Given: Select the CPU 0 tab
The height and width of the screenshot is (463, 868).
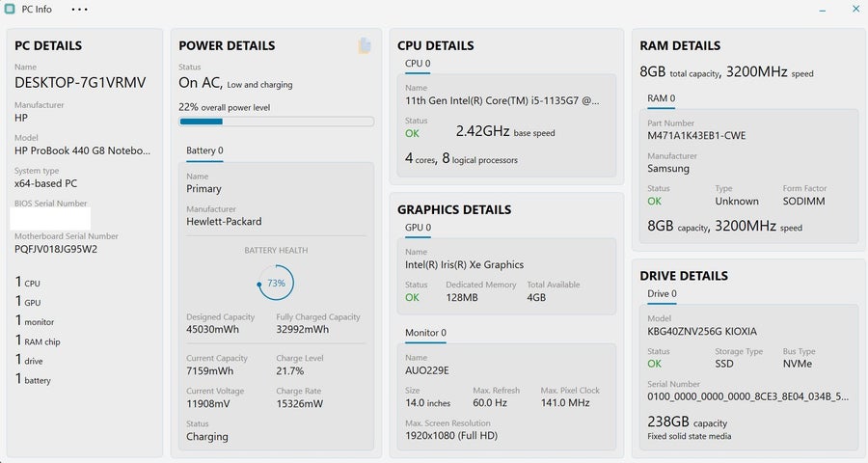Looking at the screenshot, I should tap(418, 64).
